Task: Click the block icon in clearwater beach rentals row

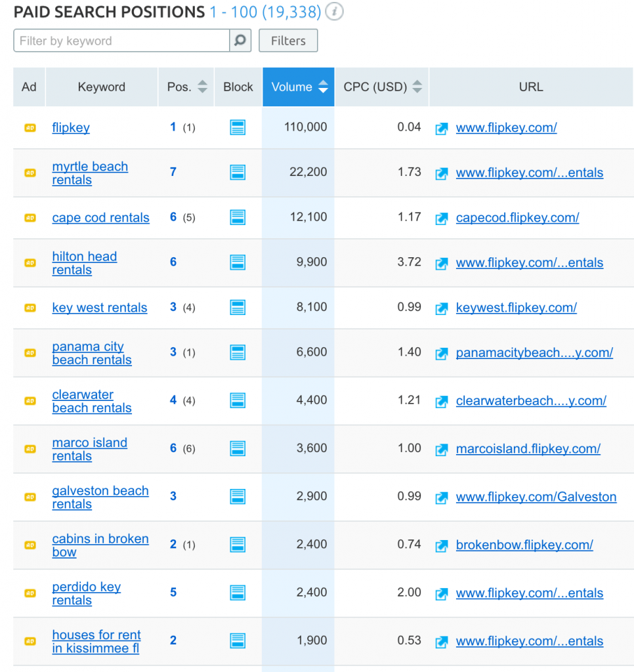Action: (238, 400)
